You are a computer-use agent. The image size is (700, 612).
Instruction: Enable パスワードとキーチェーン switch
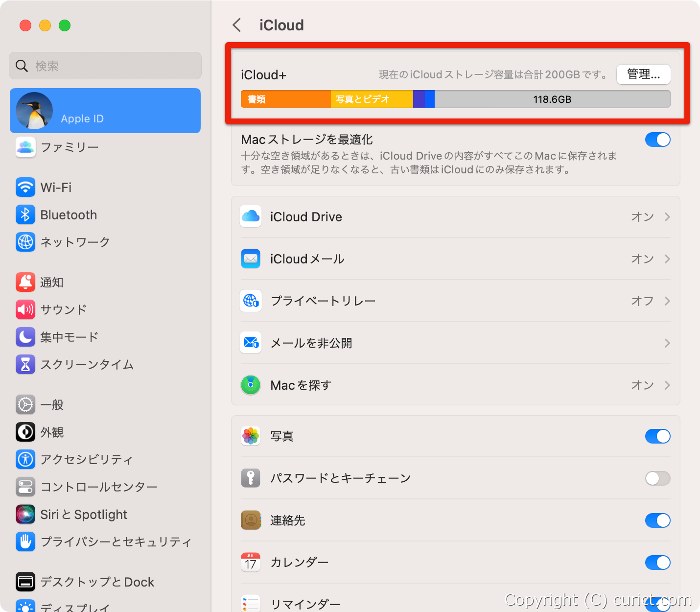[657, 478]
